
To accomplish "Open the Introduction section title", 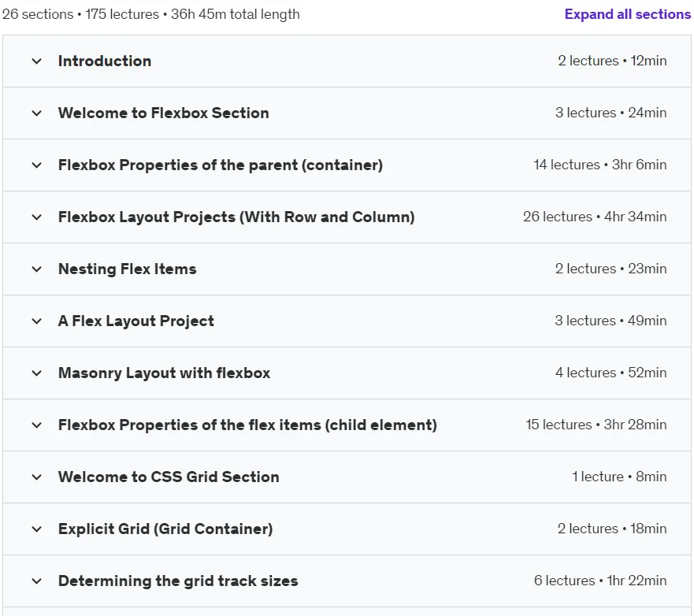I will [105, 61].
